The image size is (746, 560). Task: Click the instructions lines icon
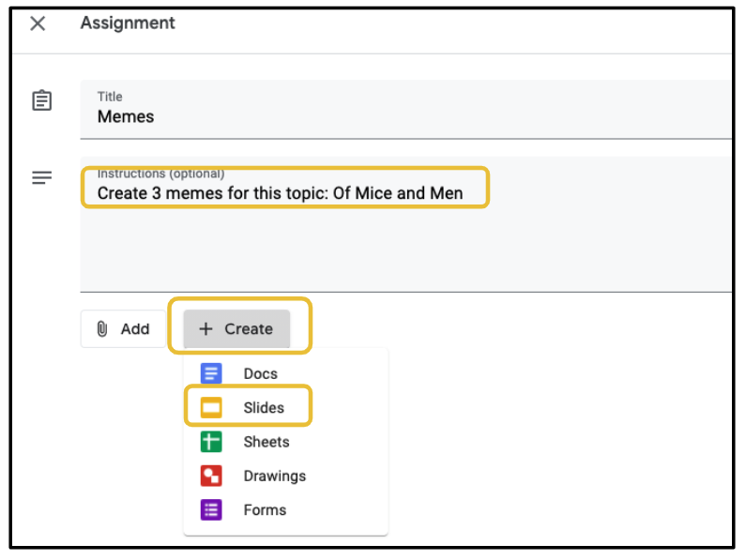[x=41, y=177]
